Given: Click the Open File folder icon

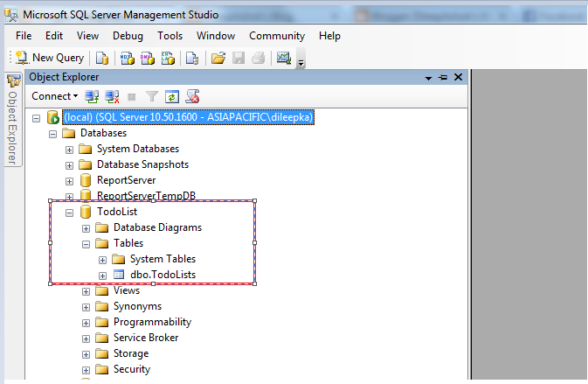Looking at the screenshot, I should [218, 59].
